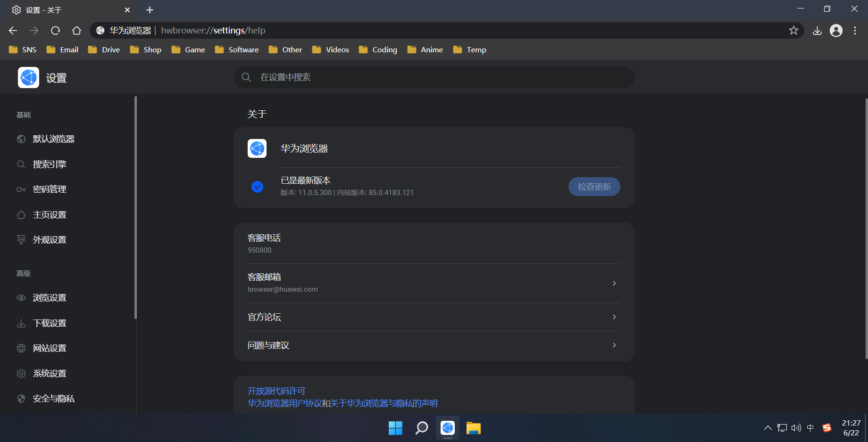Image resolution: width=868 pixels, height=442 pixels.
Task: Open the Email bookmarks folder
Action: [x=62, y=49]
